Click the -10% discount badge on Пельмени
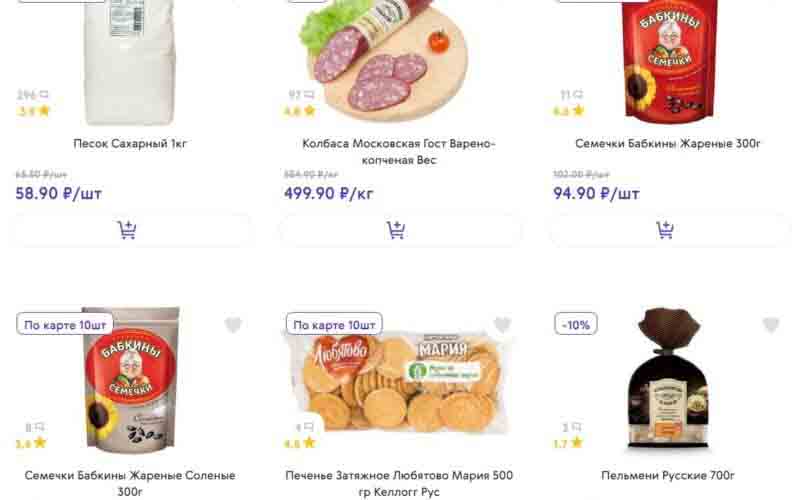Screen dimensions: 800x500 point(576,325)
